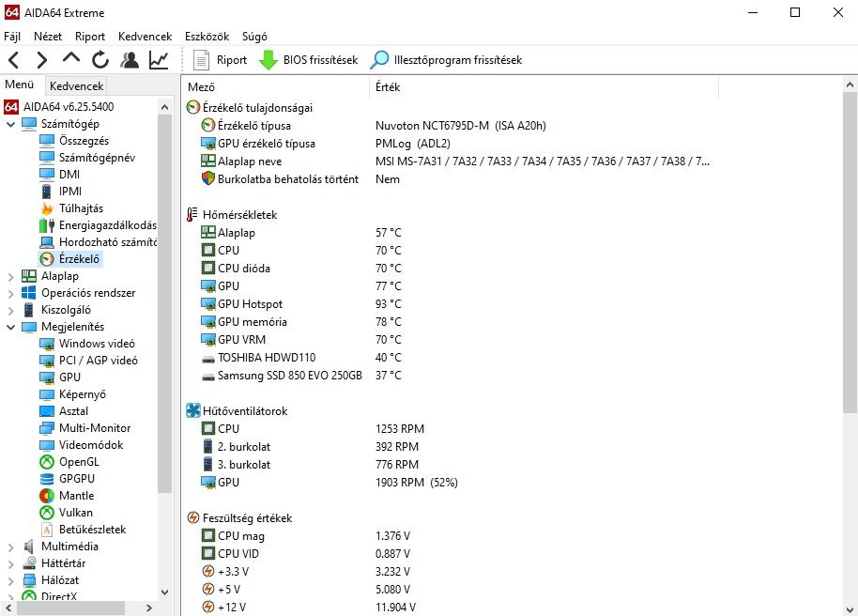Go back with the left arrow toolbar icon
The width and height of the screenshot is (858, 616).
(x=14, y=60)
